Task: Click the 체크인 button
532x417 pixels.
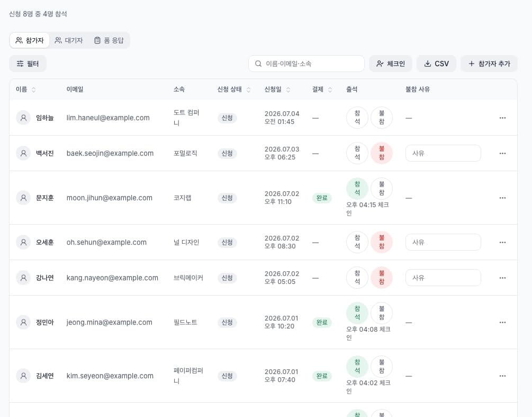Action: click(x=391, y=64)
